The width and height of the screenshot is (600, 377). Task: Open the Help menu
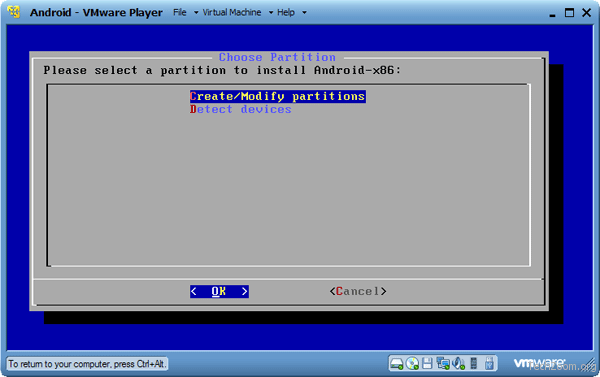[x=286, y=12]
